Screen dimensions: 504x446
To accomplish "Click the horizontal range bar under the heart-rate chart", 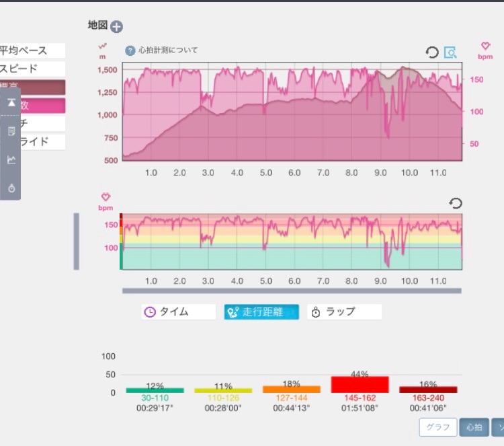I will (292, 291).
